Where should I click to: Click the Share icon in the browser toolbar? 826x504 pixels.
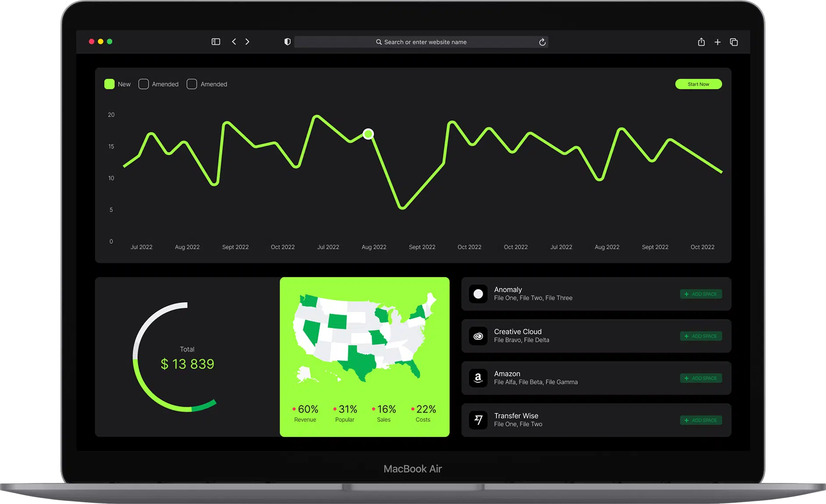tap(702, 42)
